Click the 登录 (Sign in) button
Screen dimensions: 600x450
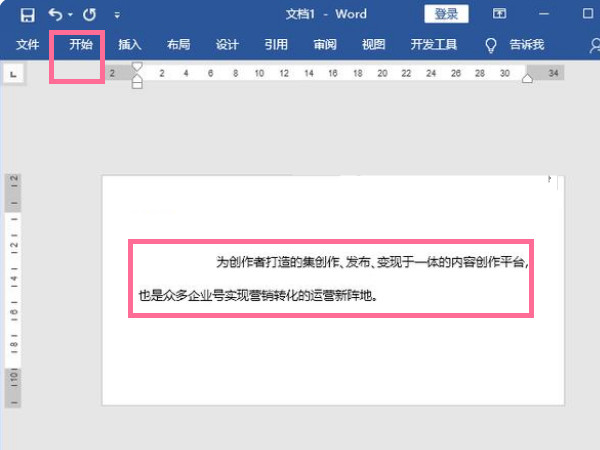point(446,14)
